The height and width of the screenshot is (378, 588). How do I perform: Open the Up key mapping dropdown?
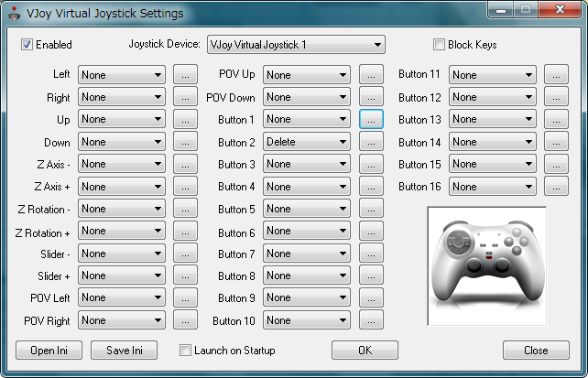click(x=122, y=119)
